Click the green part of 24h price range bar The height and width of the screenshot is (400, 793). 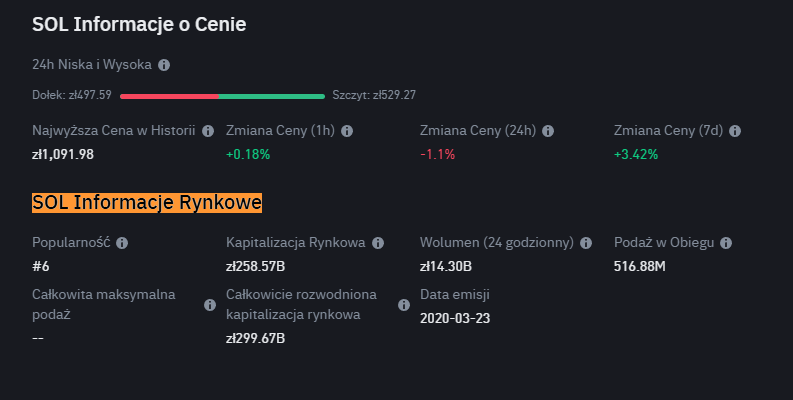point(271,96)
